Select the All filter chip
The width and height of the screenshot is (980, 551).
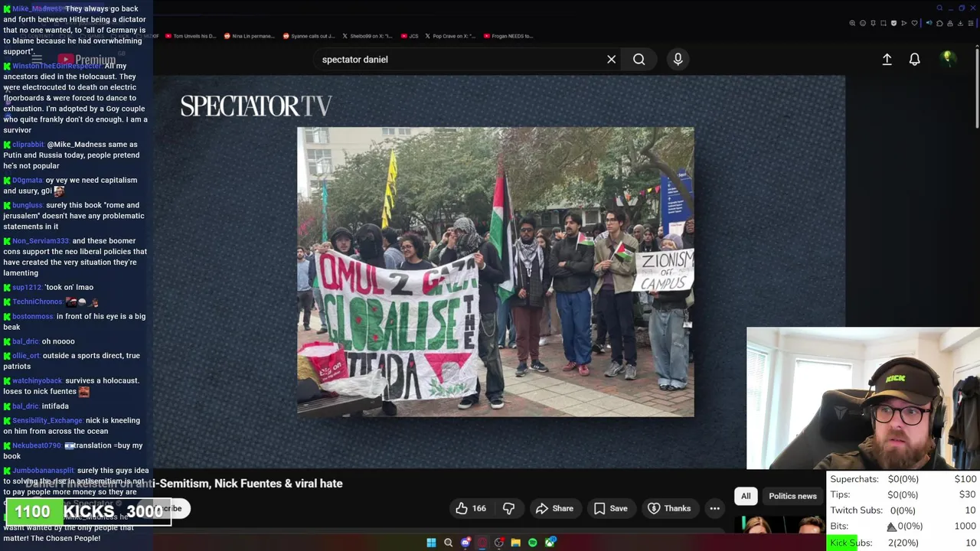click(746, 496)
